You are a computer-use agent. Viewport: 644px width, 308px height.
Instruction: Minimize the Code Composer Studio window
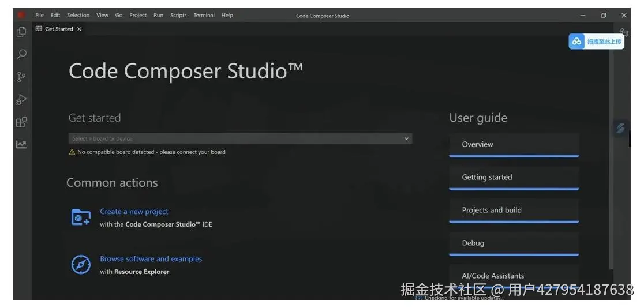click(x=583, y=15)
